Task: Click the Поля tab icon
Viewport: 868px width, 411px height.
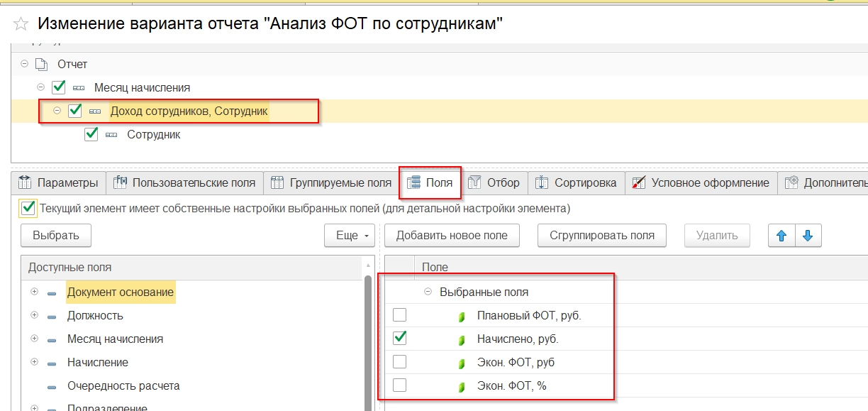Action: (413, 183)
